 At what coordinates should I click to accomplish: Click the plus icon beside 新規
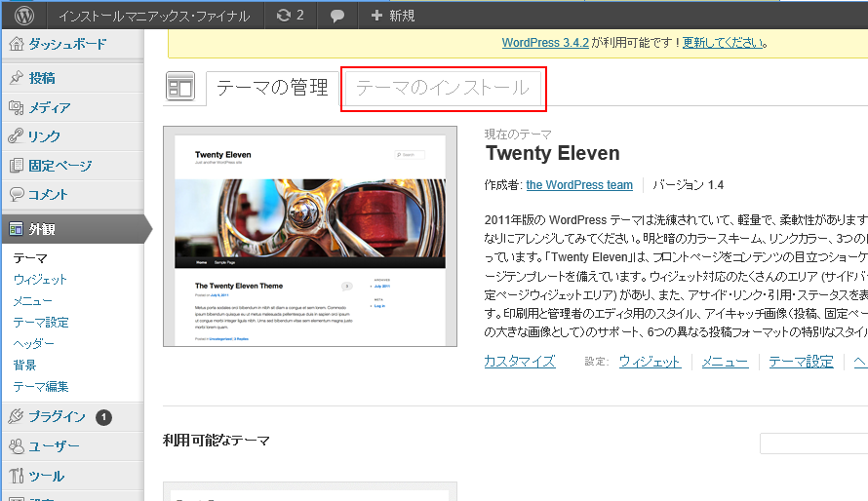[376, 16]
